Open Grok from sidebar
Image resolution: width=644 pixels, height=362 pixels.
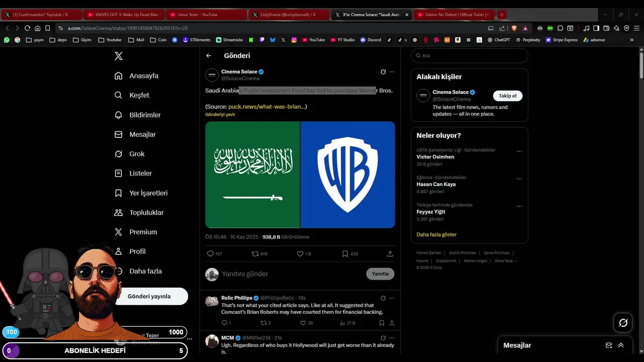tap(129, 154)
